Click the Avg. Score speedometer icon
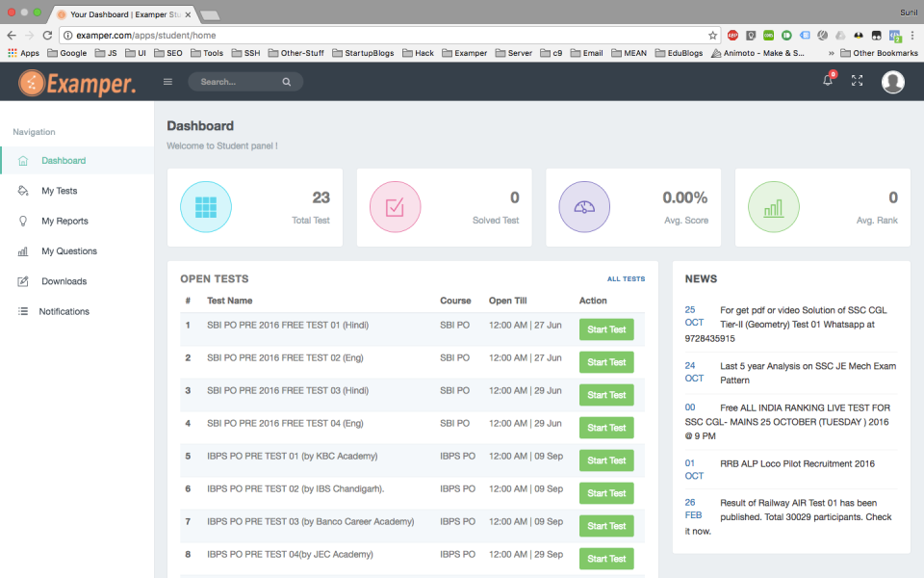 tap(584, 206)
